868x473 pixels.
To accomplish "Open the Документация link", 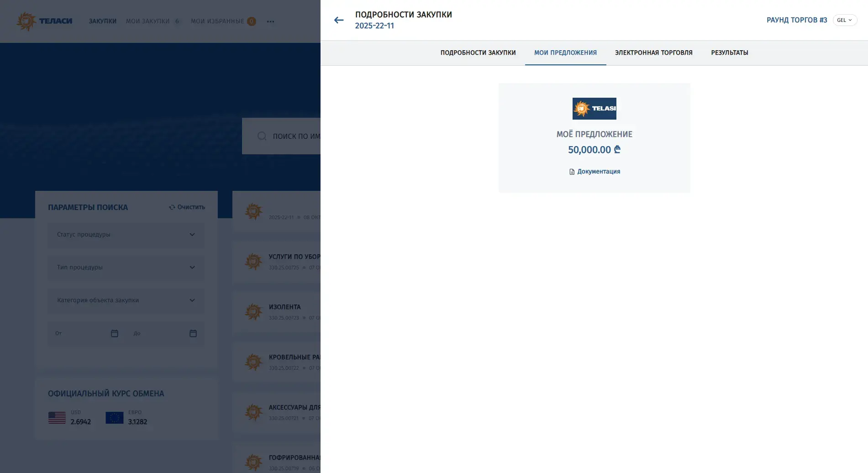I will click(x=594, y=172).
